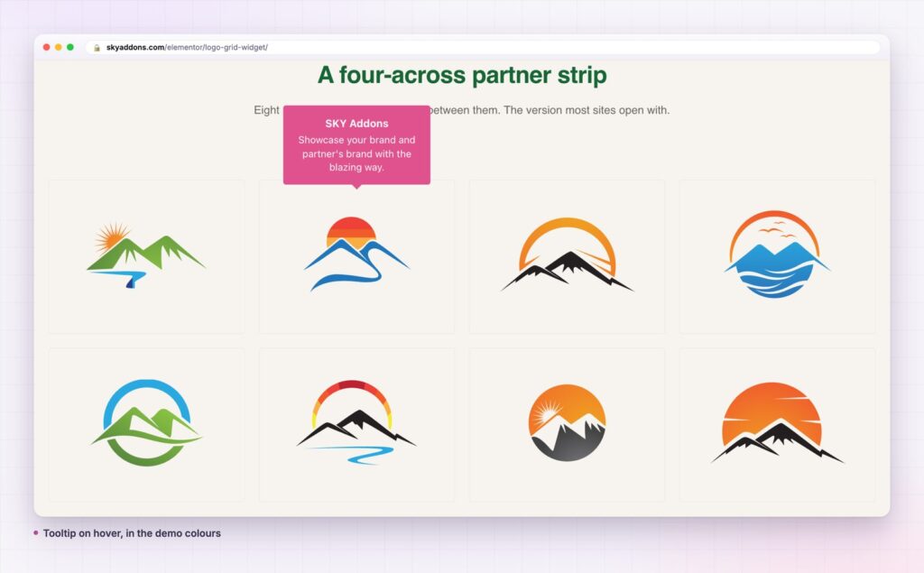Viewport: 924px width, 573px height.
Task: Minimize the window using yellow button
Action: pyautogui.click(x=59, y=47)
